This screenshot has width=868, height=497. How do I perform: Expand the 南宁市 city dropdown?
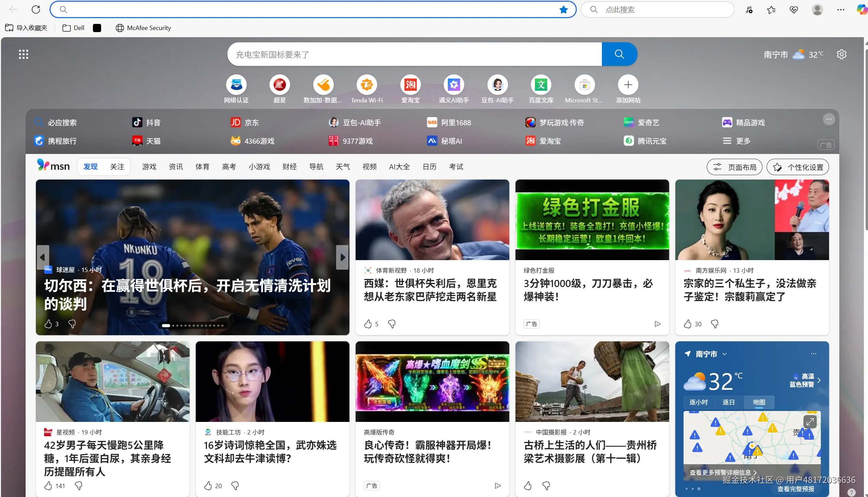click(x=725, y=354)
